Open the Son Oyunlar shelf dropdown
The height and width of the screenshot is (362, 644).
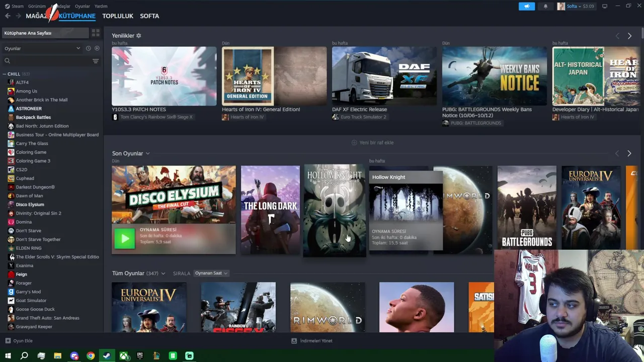tap(147, 153)
